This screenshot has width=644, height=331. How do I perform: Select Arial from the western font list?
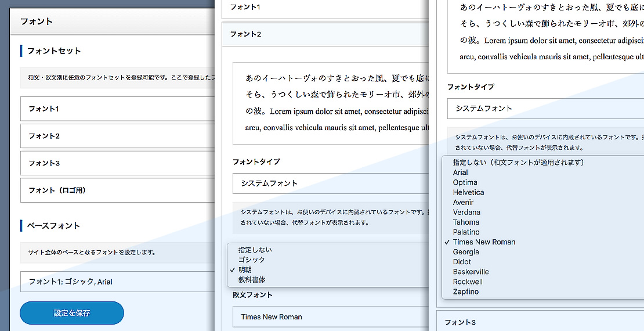click(x=461, y=172)
